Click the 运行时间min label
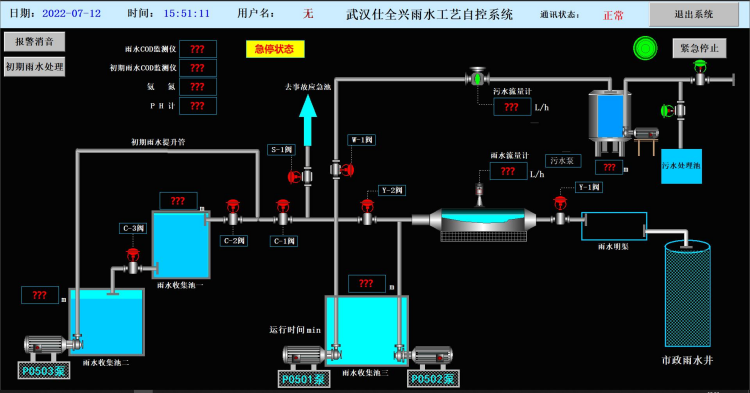Screen dimensions: 750x393 tap(295, 330)
